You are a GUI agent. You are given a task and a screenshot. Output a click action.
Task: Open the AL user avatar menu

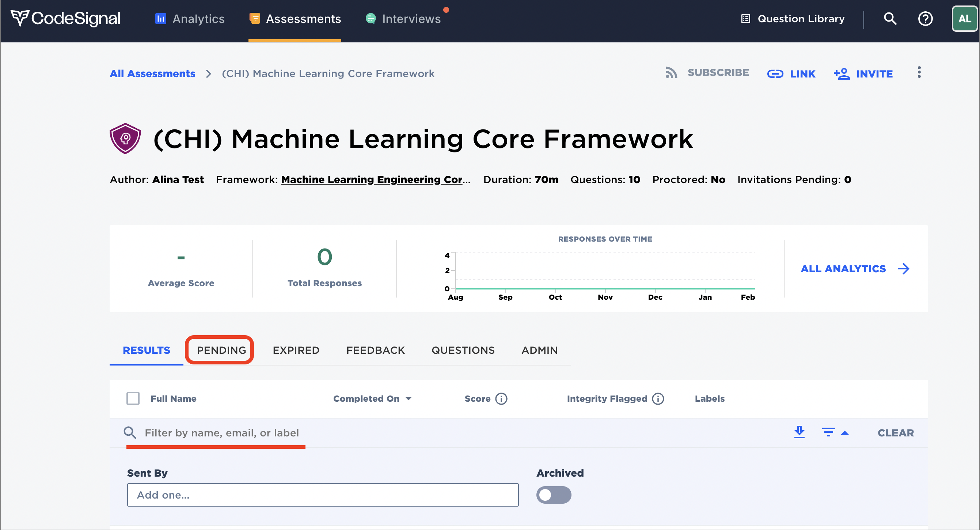pyautogui.click(x=964, y=19)
